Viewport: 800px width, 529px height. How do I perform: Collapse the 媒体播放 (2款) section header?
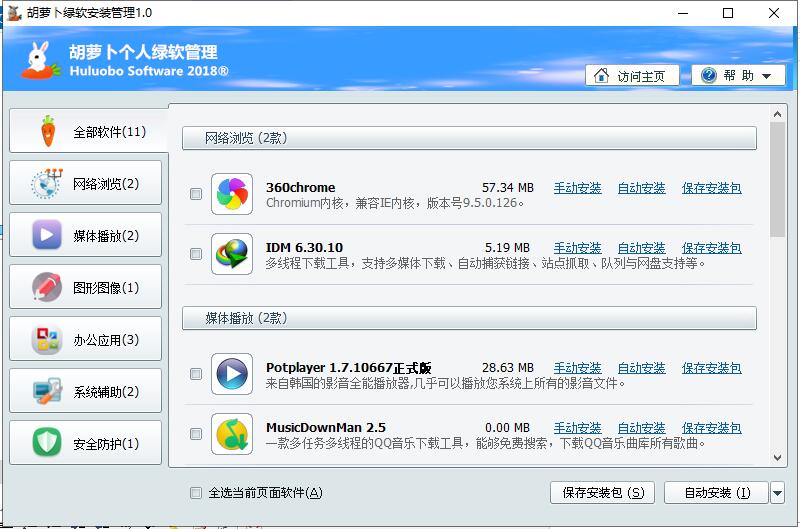coord(469,318)
